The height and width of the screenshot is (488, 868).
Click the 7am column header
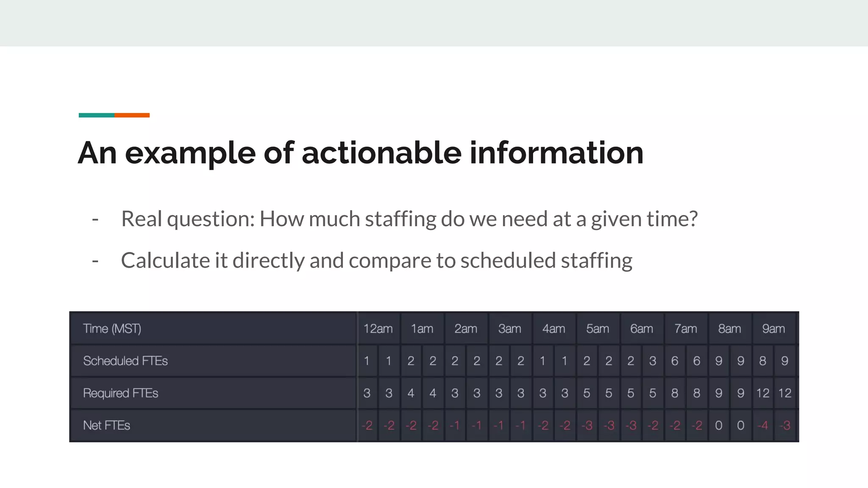click(686, 329)
